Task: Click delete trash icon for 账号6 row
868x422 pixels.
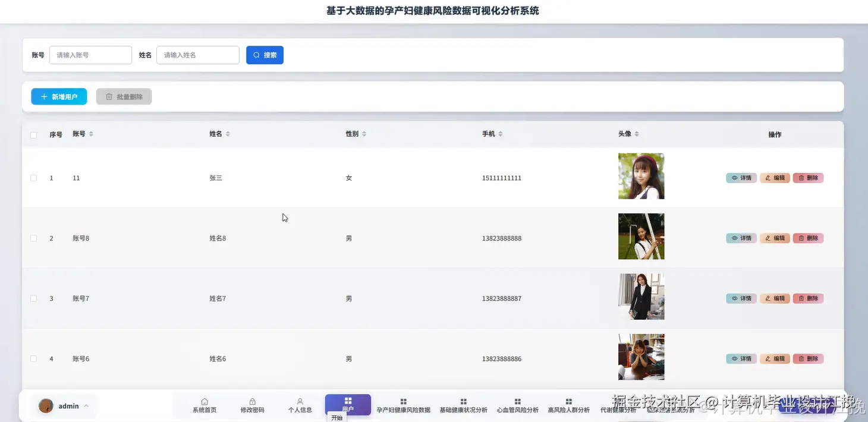Action: pos(801,359)
